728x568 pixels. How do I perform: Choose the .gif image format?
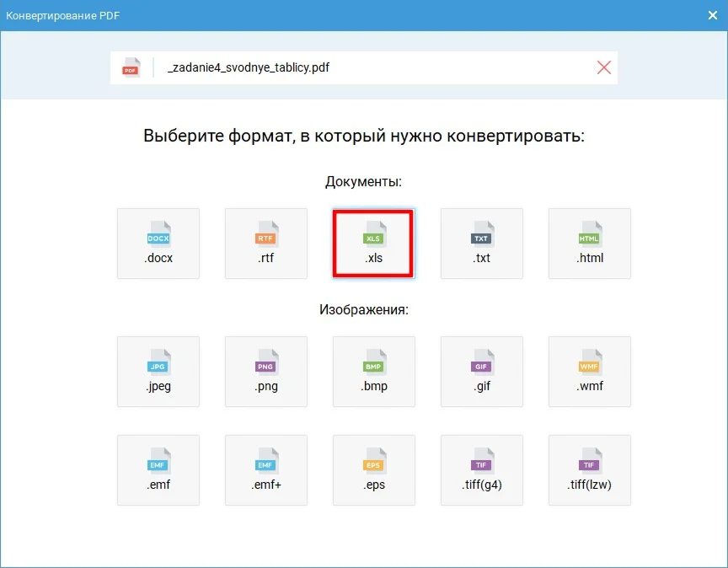[481, 372]
